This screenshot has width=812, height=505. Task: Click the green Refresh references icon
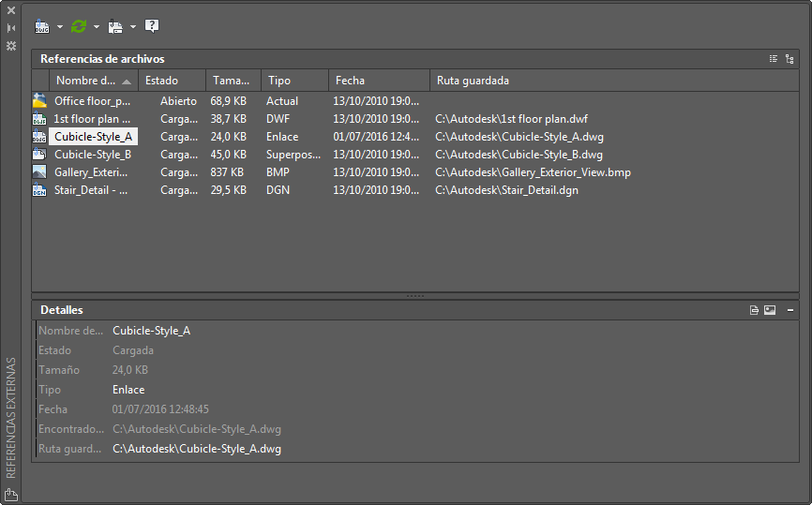click(x=79, y=26)
